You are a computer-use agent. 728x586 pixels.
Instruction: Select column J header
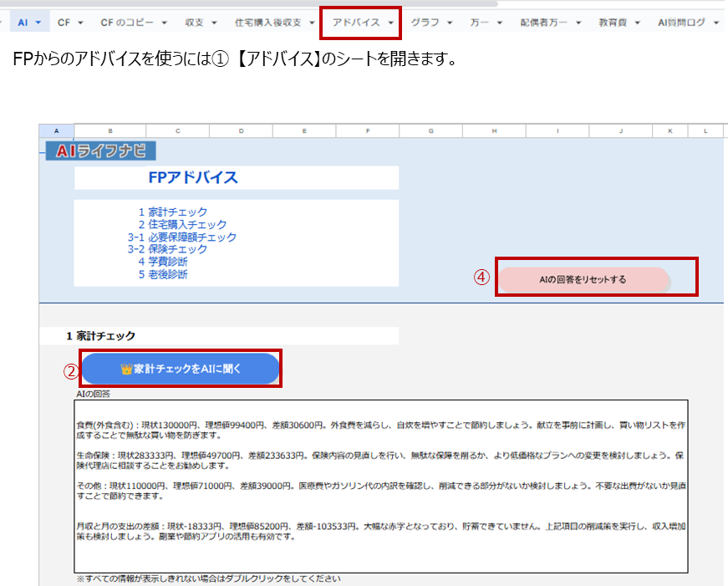621,131
